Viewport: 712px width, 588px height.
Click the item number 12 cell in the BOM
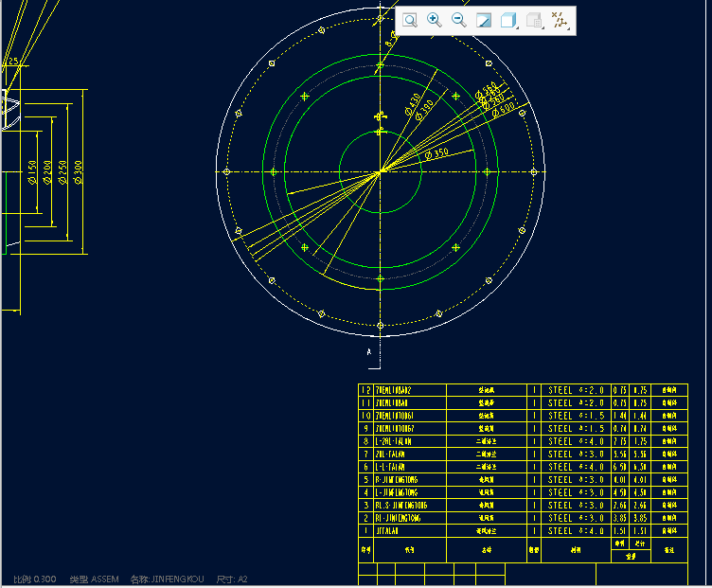[366, 390]
